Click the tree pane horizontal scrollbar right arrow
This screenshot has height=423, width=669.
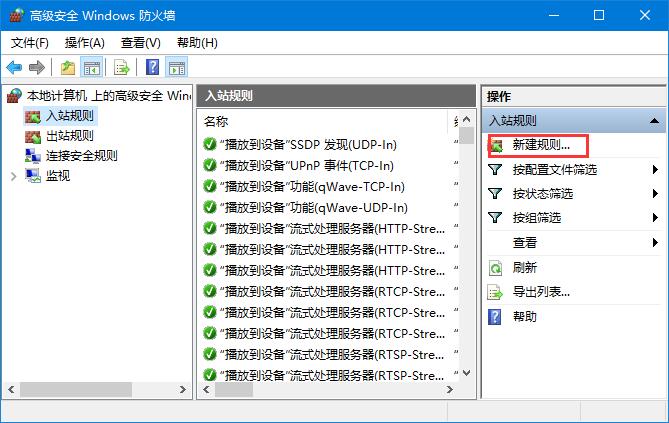coord(183,389)
